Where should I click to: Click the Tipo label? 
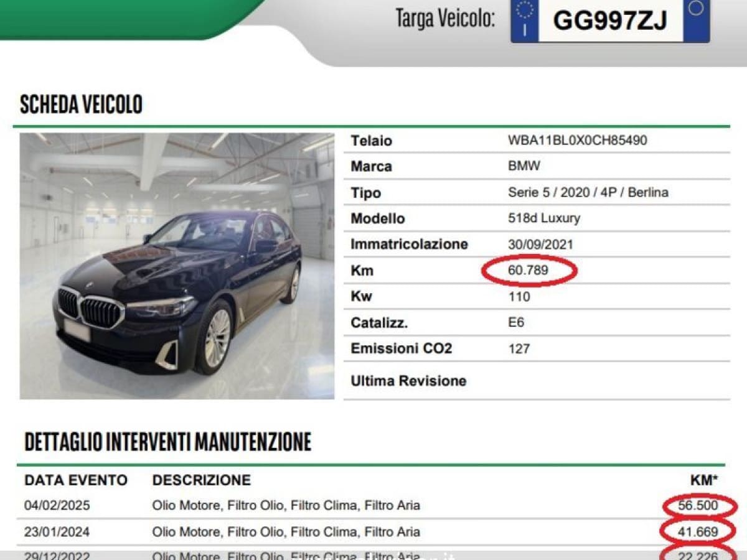click(x=365, y=193)
